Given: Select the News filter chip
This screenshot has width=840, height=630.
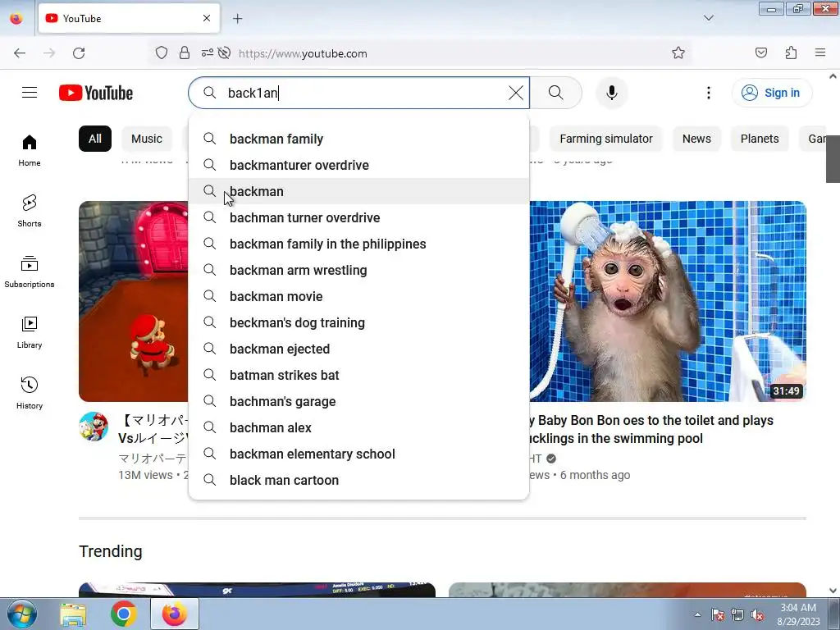Looking at the screenshot, I should coord(696,139).
